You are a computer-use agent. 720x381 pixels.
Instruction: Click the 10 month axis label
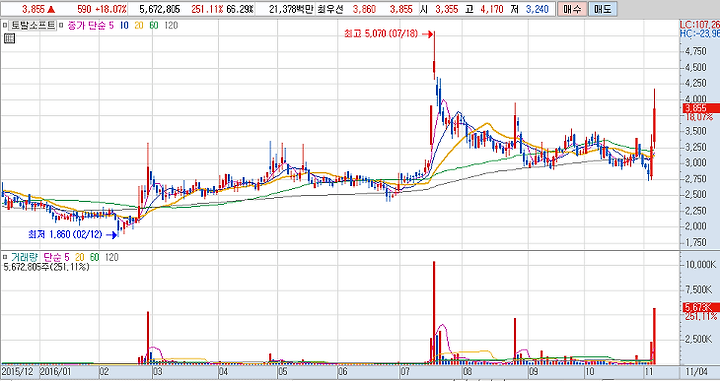(590, 371)
